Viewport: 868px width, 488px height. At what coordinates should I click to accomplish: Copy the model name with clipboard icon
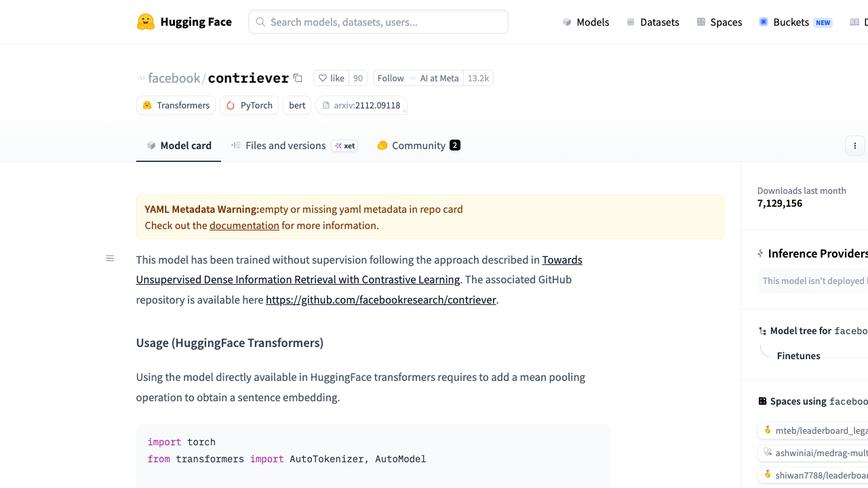pyautogui.click(x=298, y=78)
